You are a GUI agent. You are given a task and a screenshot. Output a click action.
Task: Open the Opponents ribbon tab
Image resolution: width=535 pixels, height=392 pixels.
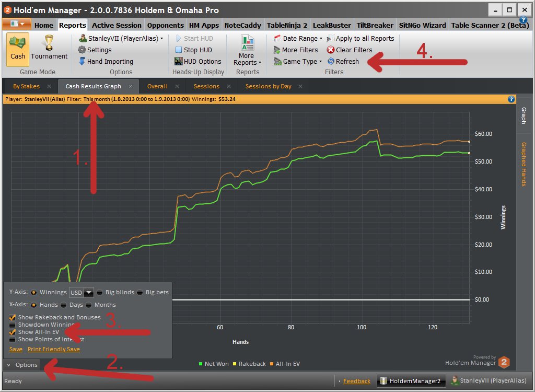pyautogui.click(x=166, y=25)
